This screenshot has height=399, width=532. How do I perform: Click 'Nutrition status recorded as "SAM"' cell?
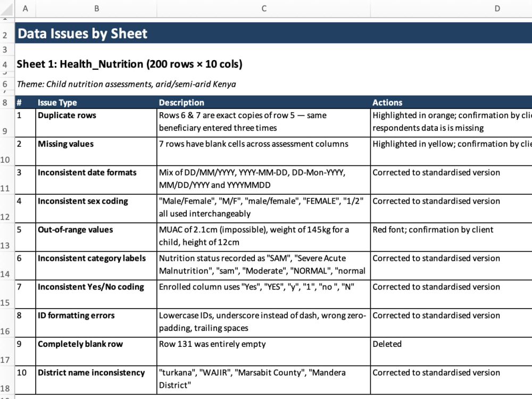264,265
